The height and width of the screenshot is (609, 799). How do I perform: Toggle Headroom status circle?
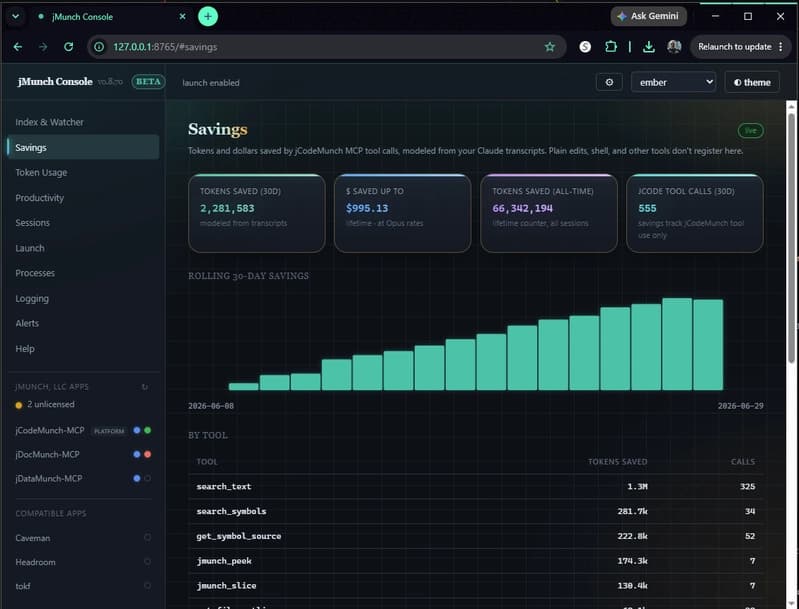(147, 561)
